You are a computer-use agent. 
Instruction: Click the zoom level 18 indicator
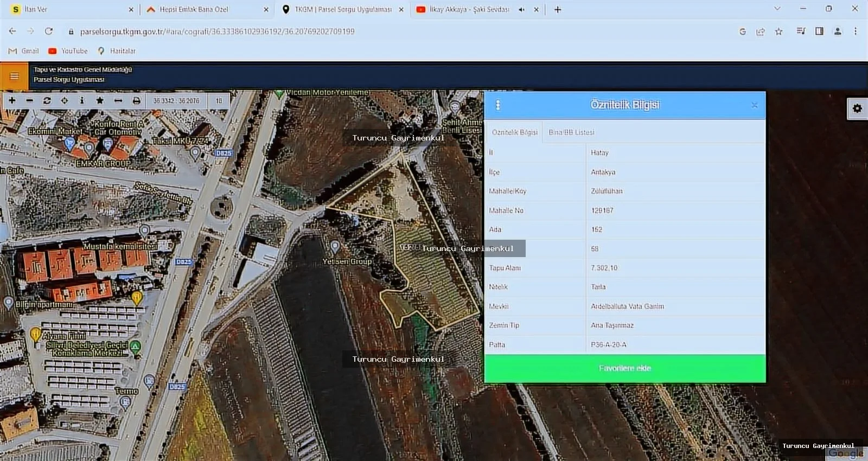click(x=219, y=101)
